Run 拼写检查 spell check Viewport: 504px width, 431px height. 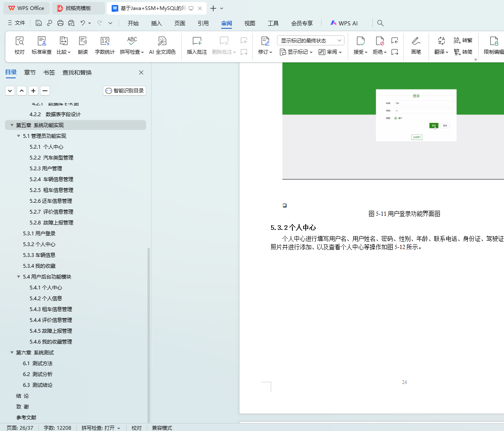tap(132, 45)
